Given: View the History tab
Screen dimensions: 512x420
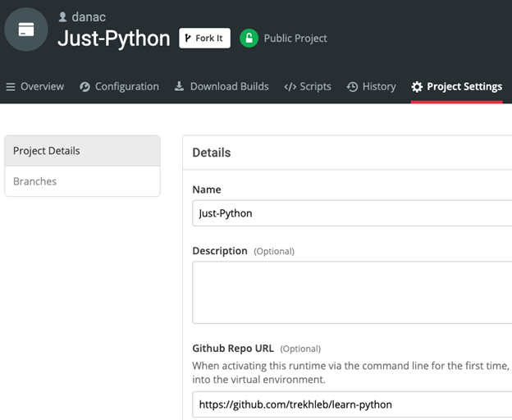Looking at the screenshot, I should [x=371, y=86].
